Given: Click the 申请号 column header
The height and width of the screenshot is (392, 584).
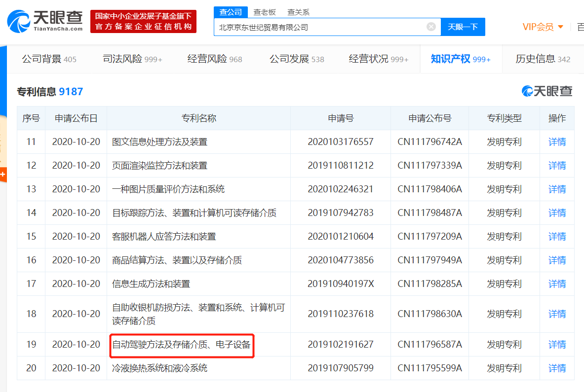Looking at the screenshot, I should coord(341,118).
